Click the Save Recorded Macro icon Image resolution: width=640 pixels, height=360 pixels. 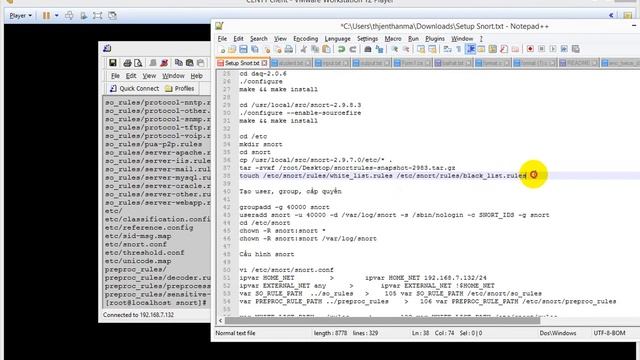coord(576,49)
